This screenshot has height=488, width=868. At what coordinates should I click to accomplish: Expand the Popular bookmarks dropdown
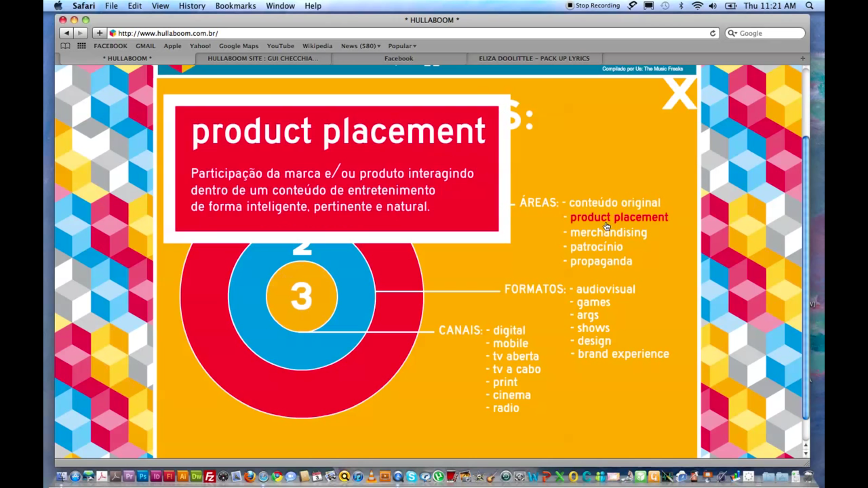pos(402,46)
